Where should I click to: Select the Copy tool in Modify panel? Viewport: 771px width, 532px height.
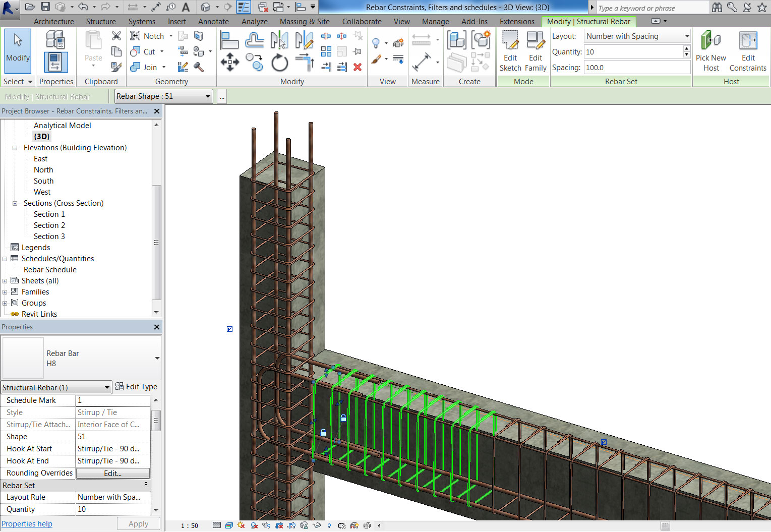(254, 62)
